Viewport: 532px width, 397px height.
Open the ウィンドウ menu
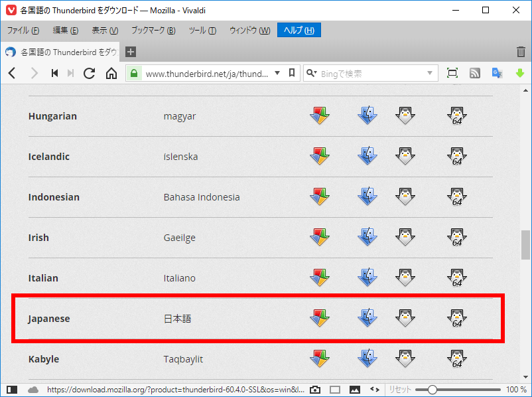point(249,31)
